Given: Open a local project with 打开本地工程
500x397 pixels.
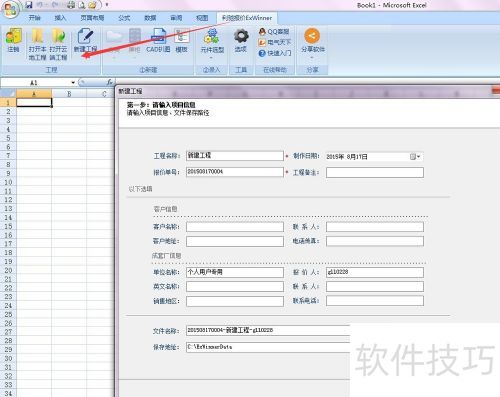Looking at the screenshot, I should click(37, 44).
